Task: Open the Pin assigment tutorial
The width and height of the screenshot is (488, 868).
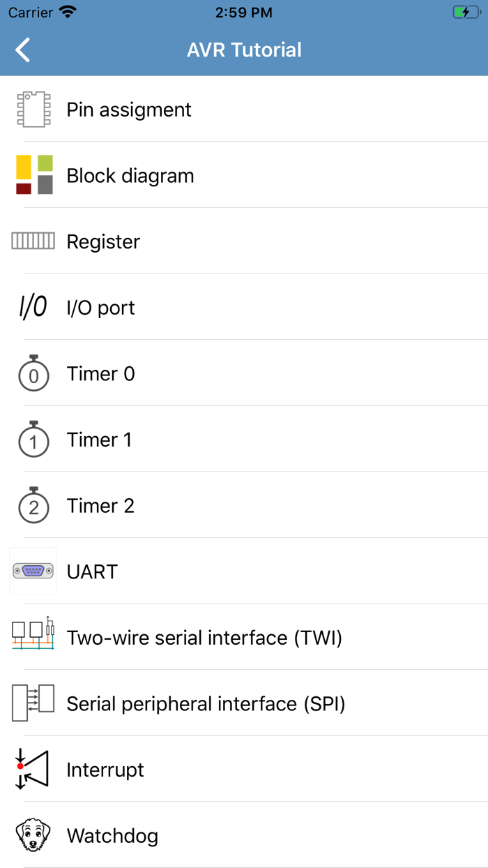Action: tap(129, 110)
